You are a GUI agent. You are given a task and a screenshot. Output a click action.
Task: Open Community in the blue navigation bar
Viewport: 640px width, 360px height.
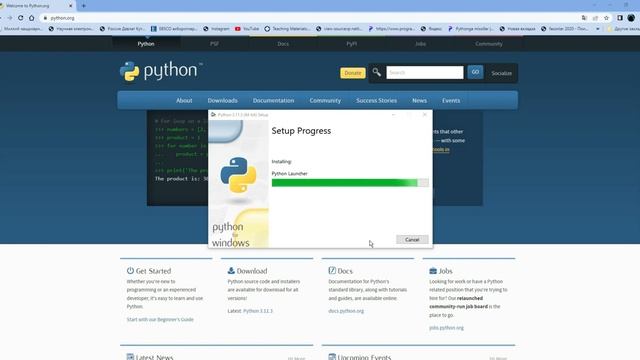325,100
